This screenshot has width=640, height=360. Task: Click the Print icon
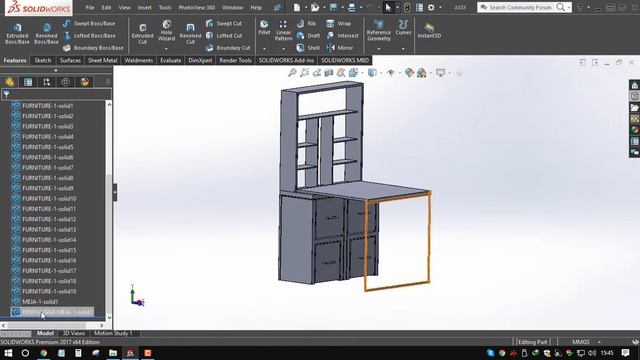tap(351, 7)
